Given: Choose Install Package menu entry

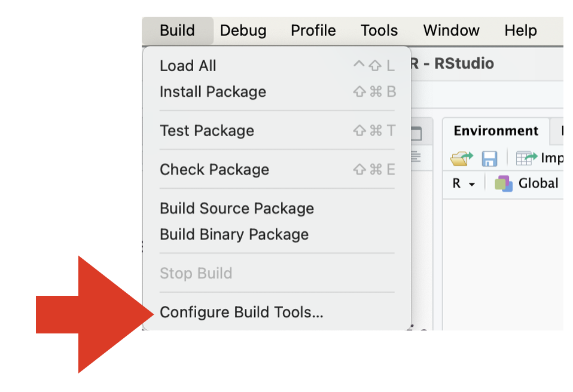Looking at the screenshot, I should (x=212, y=92).
